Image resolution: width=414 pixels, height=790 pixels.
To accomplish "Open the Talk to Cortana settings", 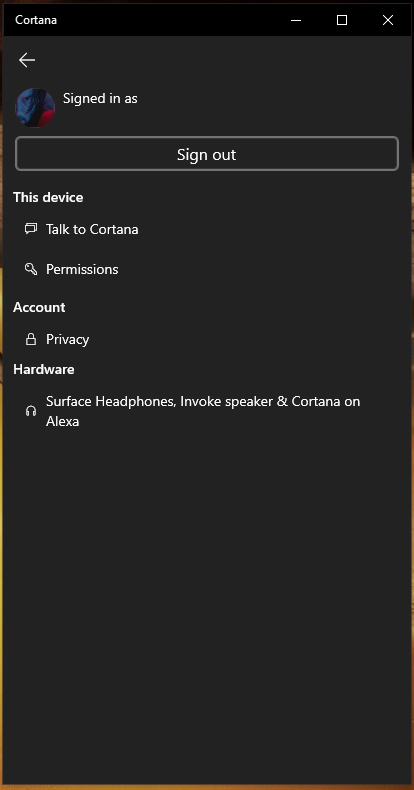I will click(x=207, y=229).
